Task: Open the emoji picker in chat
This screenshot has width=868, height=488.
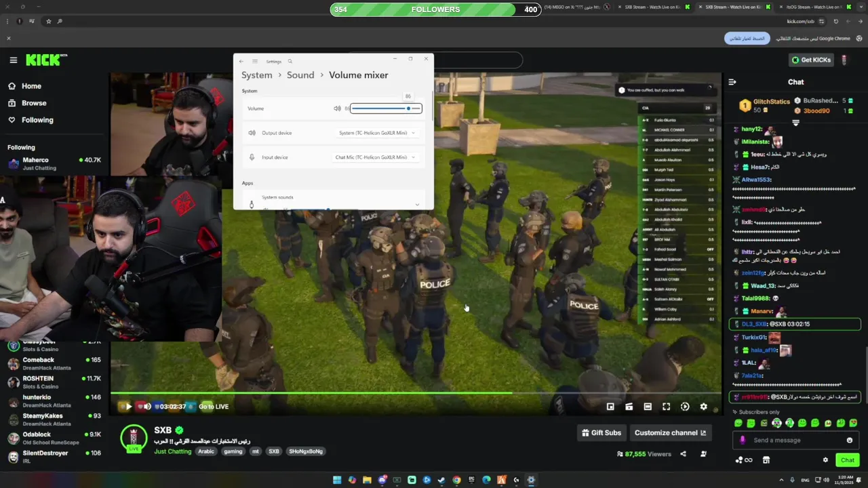Action: [x=849, y=441]
